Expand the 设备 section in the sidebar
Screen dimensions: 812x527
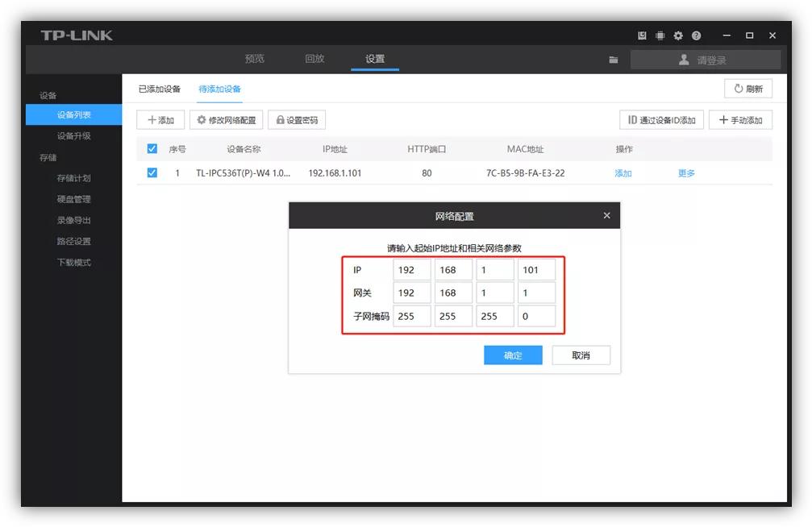(48, 94)
